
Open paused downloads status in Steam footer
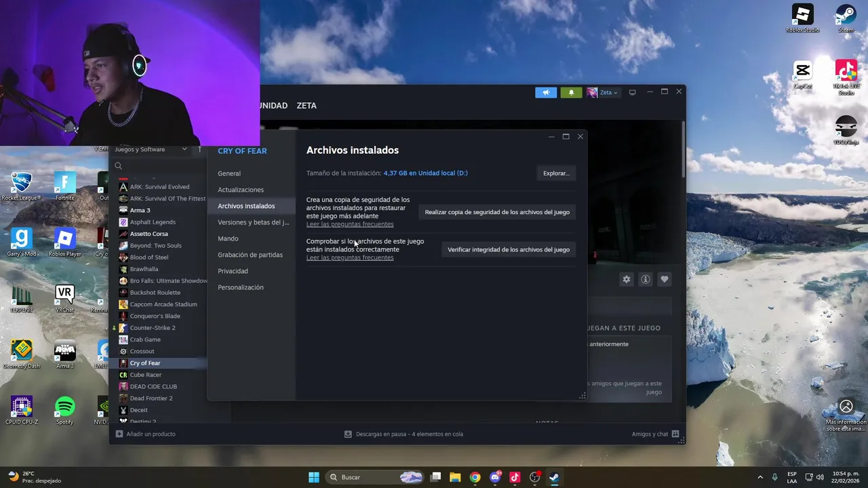point(403,434)
